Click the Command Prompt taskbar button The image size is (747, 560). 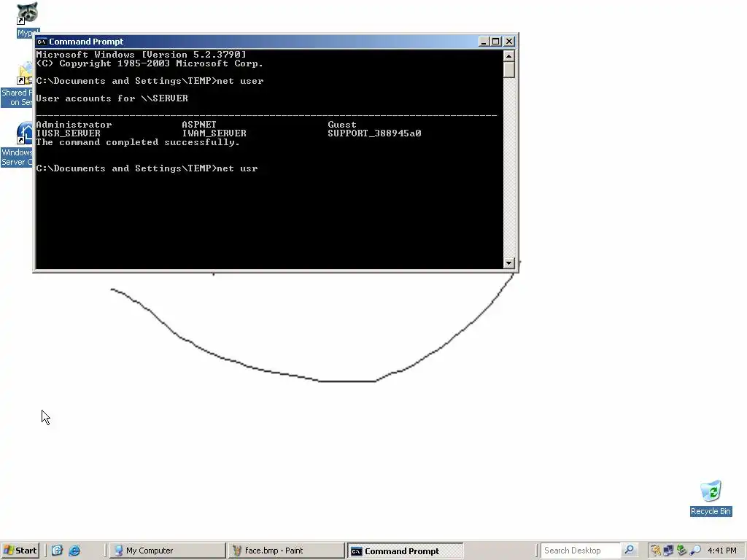click(x=405, y=551)
